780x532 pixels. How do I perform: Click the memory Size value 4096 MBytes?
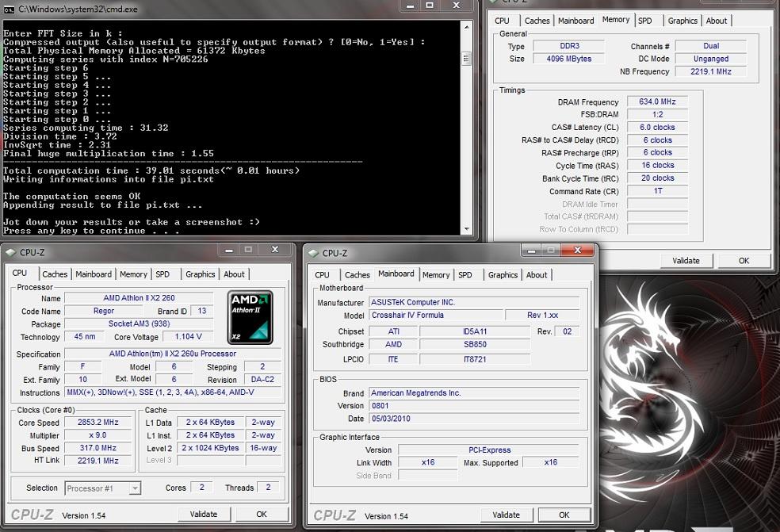pos(569,59)
